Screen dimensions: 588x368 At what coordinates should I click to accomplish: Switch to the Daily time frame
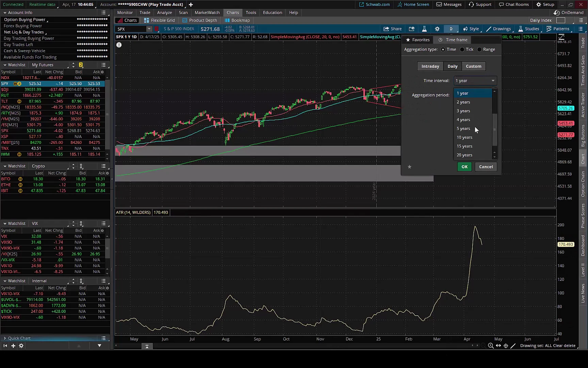click(453, 66)
